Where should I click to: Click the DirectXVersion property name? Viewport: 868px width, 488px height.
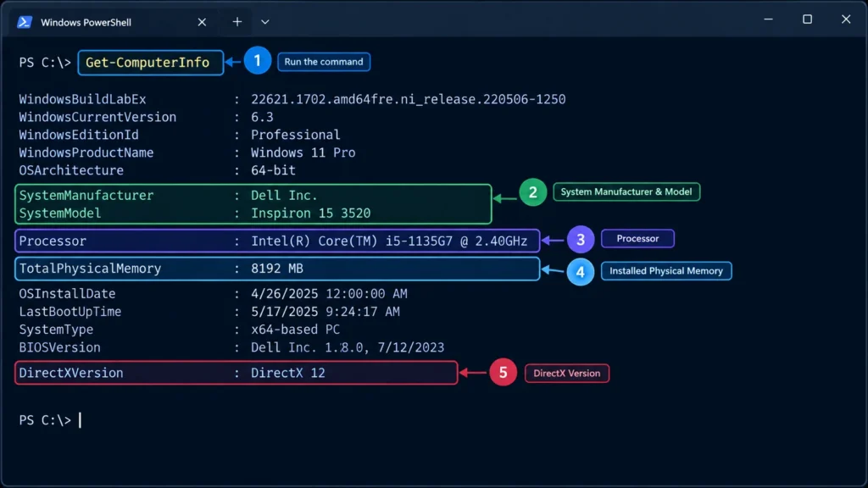tap(71, 373)
